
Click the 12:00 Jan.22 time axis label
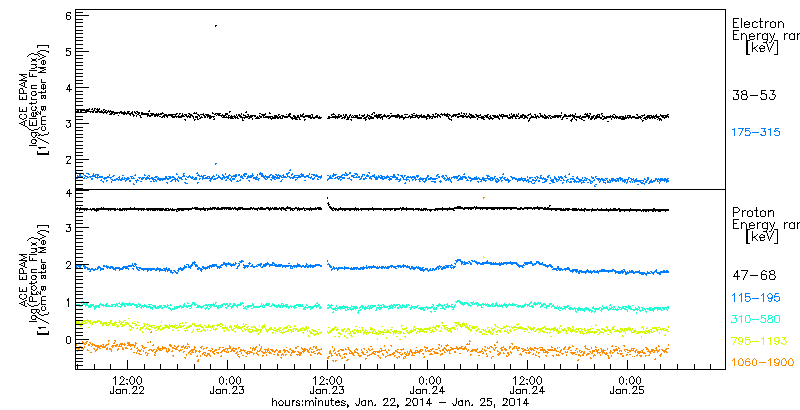coord(127,386)
